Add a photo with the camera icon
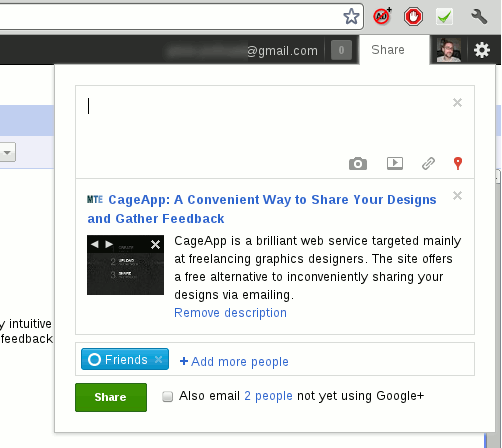The width and height of the screenshot is (502, 448). 358,164
